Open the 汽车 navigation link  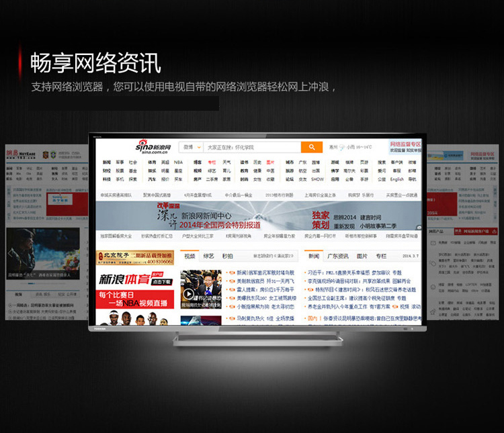pyautogui.click(x=152, y=179)
